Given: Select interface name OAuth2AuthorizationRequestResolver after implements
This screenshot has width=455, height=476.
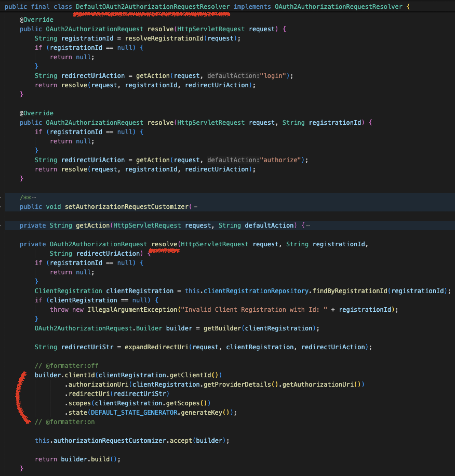Looking at the screenshot, I should click(x=339, y=7).
